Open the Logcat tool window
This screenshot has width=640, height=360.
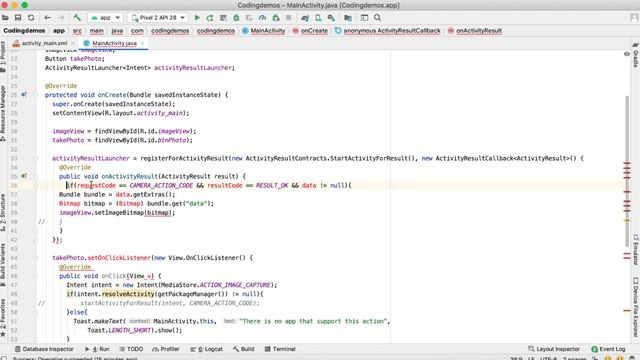207,349
